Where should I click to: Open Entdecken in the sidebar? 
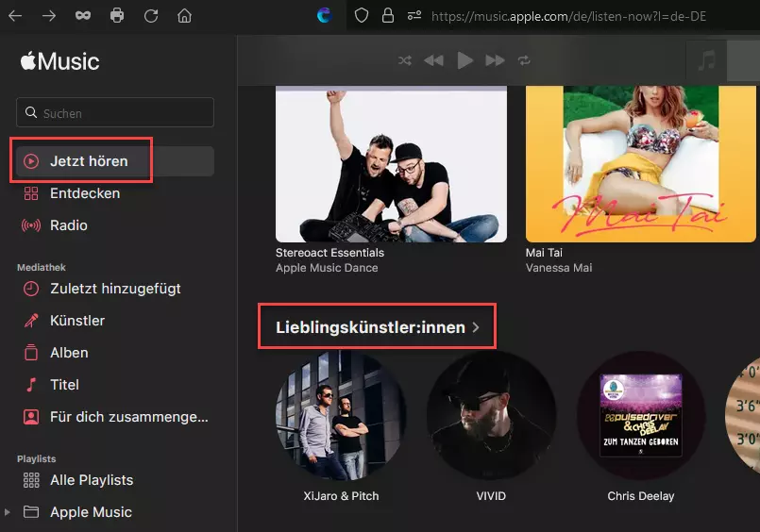tap(115, 193)
